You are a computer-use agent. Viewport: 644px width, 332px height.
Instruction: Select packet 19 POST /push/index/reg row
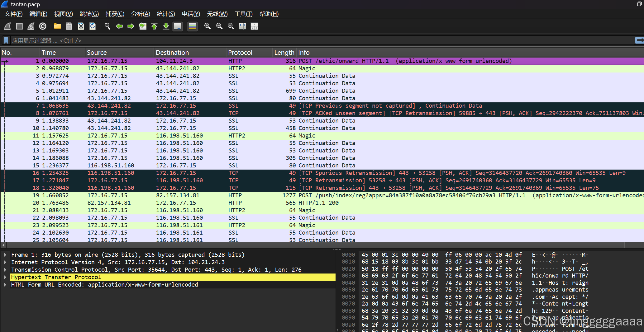point(322,195)
